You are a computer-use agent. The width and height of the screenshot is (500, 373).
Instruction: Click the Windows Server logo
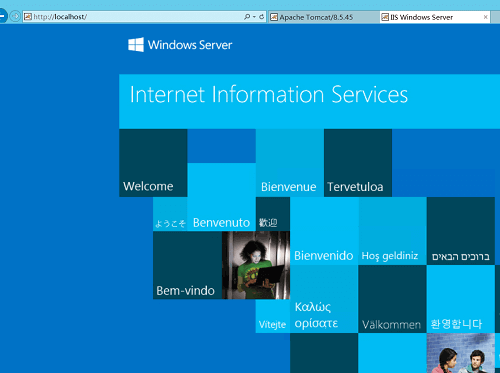(x=180, y=45)
